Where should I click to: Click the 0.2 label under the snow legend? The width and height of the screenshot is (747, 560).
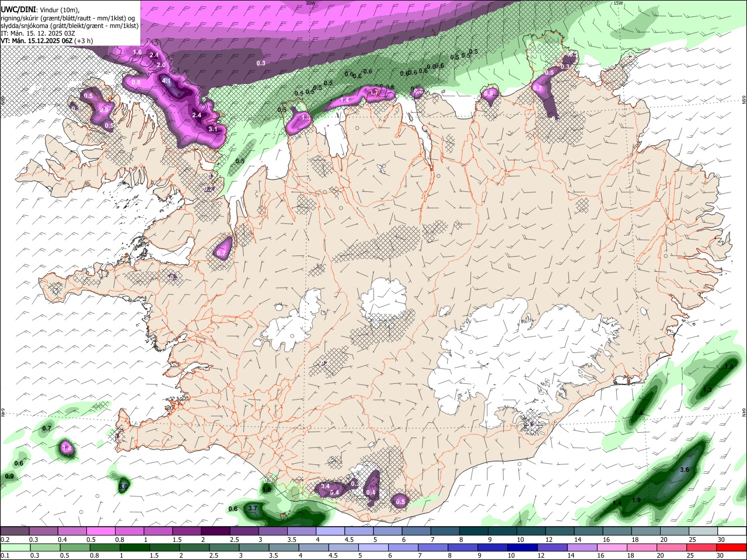[5, 539]
